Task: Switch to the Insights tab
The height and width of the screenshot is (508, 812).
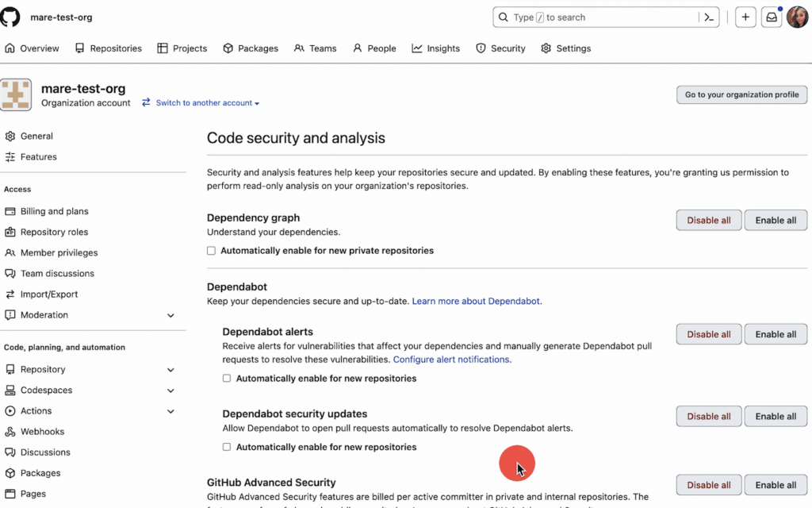Action: (x=435, y=48)
